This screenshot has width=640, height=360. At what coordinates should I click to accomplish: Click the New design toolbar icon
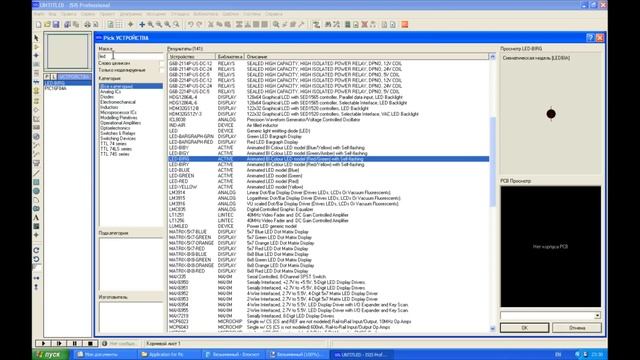[x=39, y=25]
